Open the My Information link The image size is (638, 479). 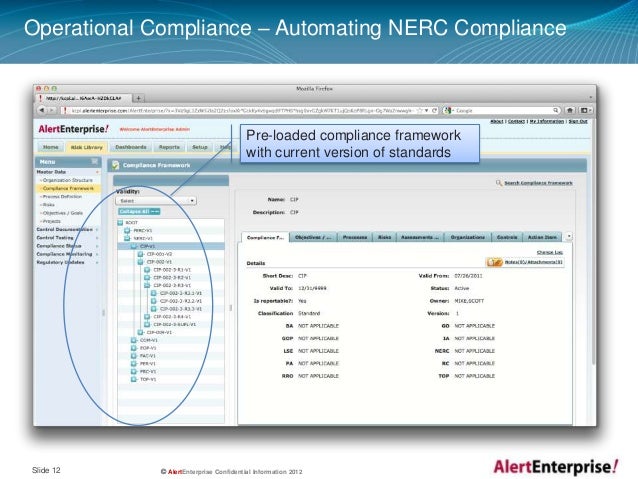click(546, 121)
